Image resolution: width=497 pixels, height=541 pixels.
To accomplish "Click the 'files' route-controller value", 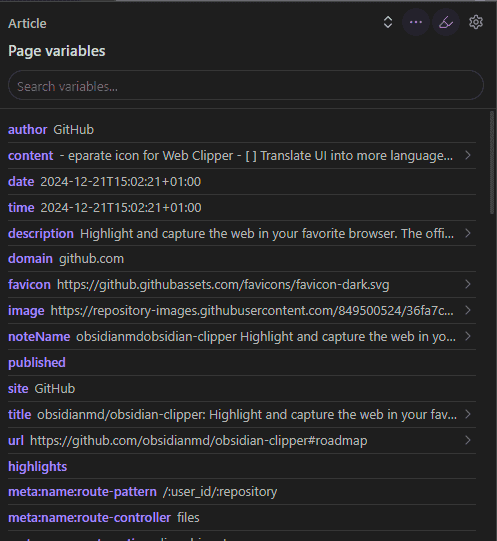I will pos(188,518).
